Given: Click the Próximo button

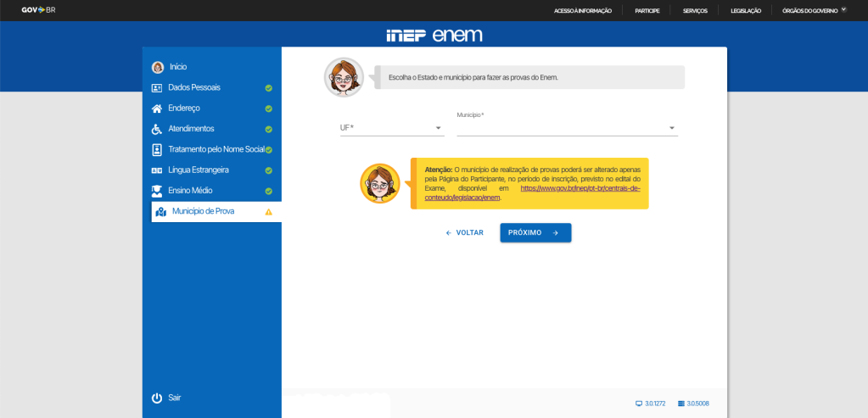Looking at the screenshot, I should point(535,233).
